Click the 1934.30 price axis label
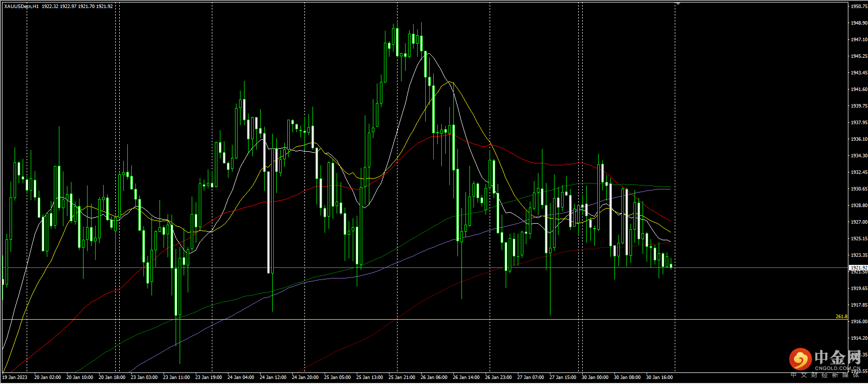 pos(859,156)
